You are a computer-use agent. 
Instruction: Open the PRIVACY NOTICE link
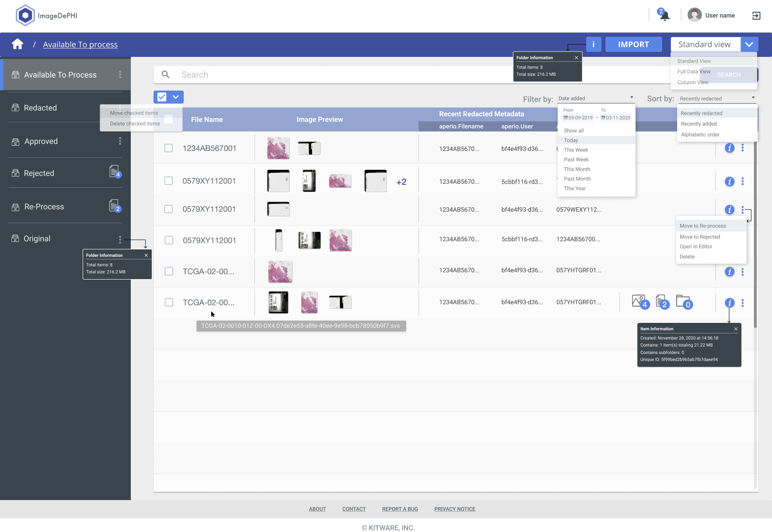click(454, 509)
